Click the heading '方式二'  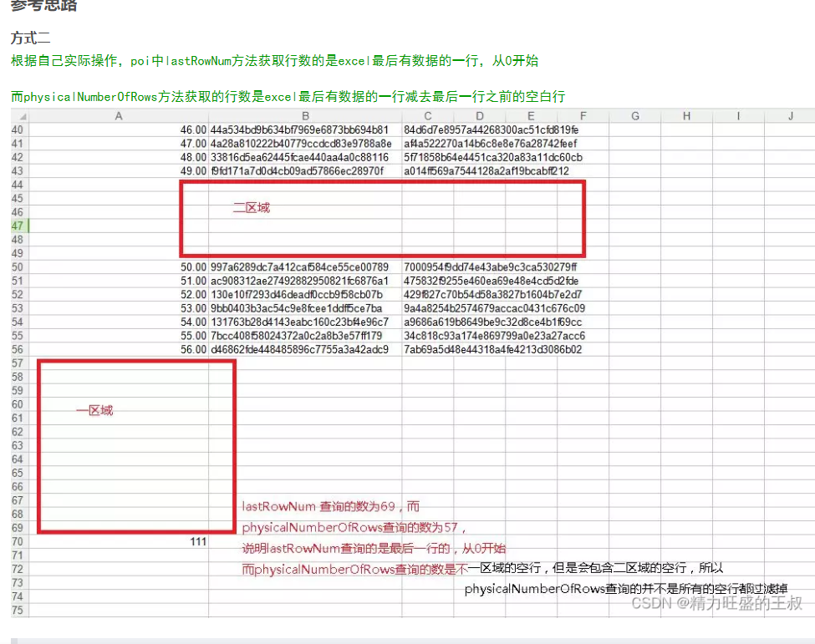pyautogui.click(x=30, y=38)
